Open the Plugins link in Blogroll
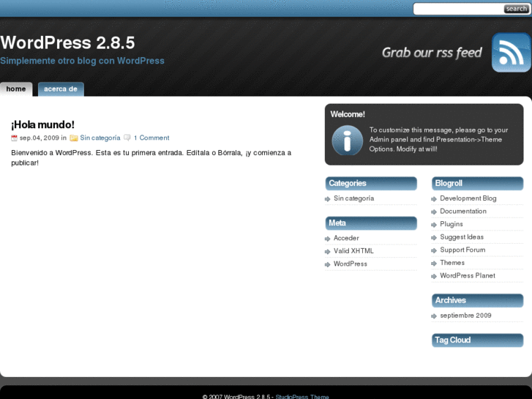This screenshot has width=532, height=399. (452, 224)
